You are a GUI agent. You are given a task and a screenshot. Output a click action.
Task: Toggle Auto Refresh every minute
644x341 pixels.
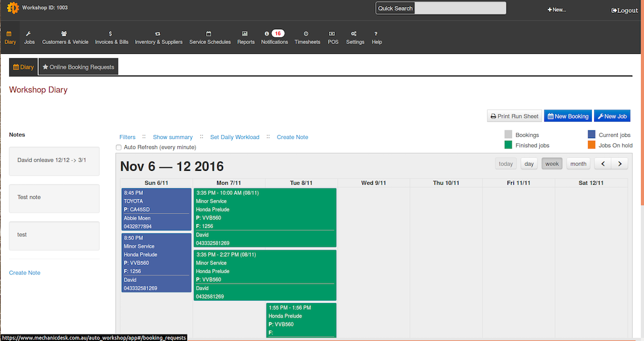pos(118,147)
